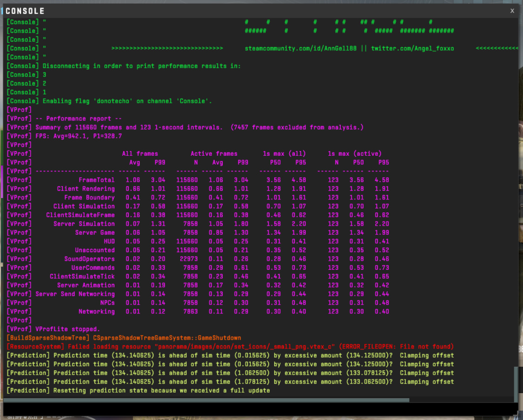Image resolution: width=523 pixels, height=420 pixels.
Task: Close the console window with the X button
Action: coord(512,11)
